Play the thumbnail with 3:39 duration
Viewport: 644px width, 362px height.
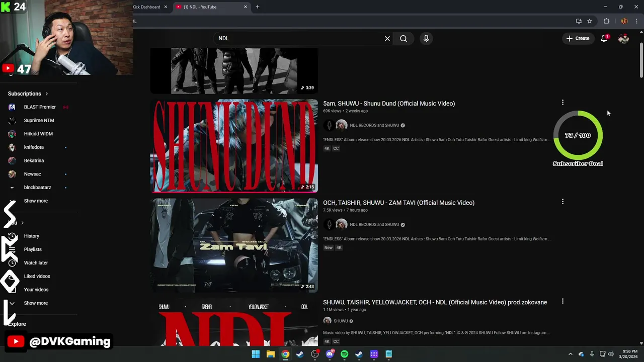click(234, 71)
